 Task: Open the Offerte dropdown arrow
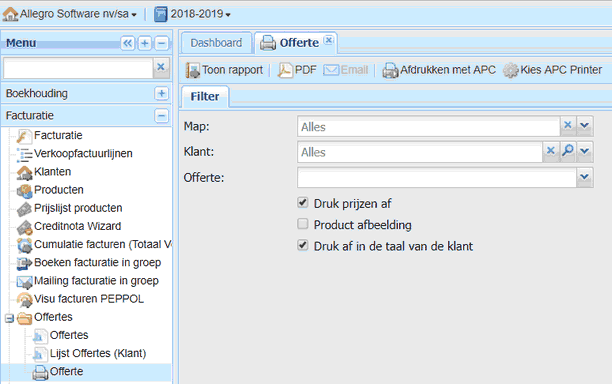click(x=584, y=177)
